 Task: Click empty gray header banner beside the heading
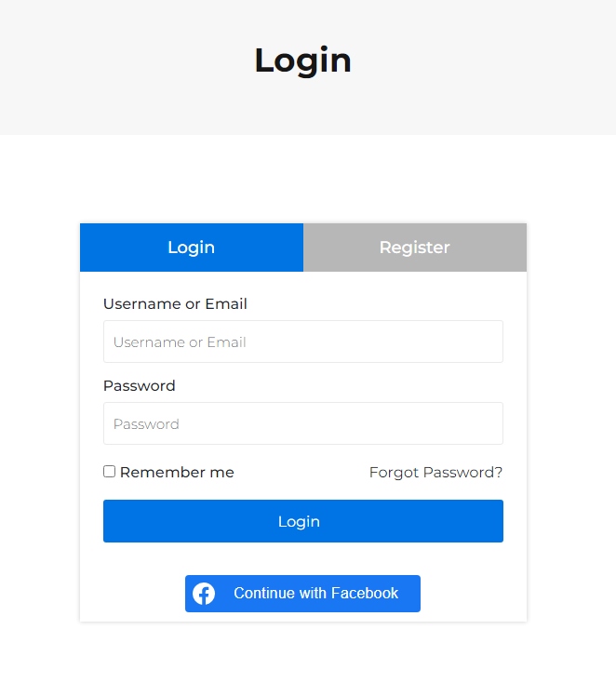pyautogui.click(x=479, y=65)
